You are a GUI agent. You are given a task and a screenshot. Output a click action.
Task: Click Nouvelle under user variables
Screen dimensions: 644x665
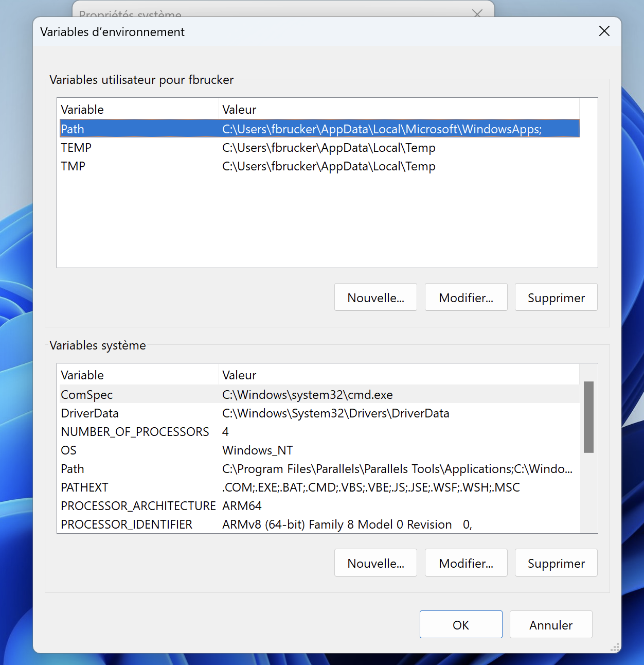[375, 297]
